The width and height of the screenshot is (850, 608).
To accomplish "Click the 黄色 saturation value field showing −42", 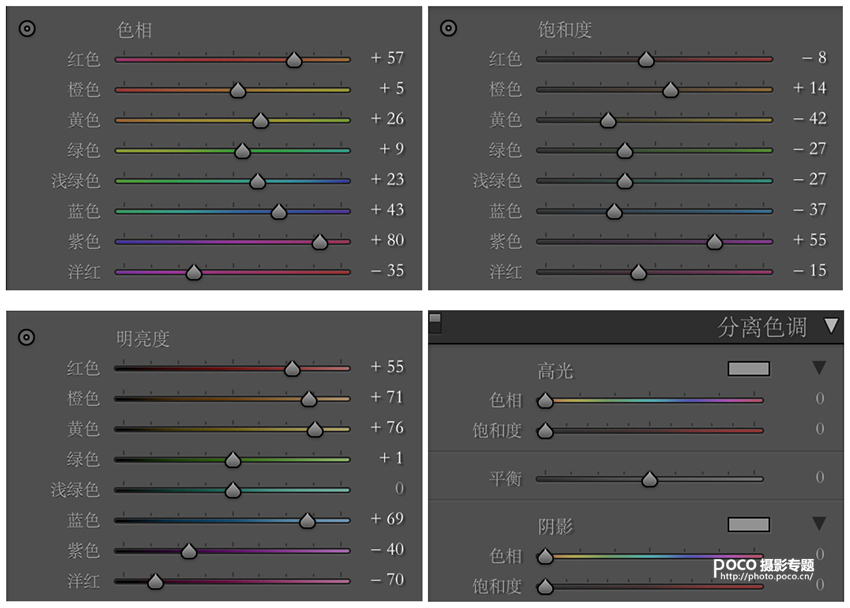I will pos(809,119).
